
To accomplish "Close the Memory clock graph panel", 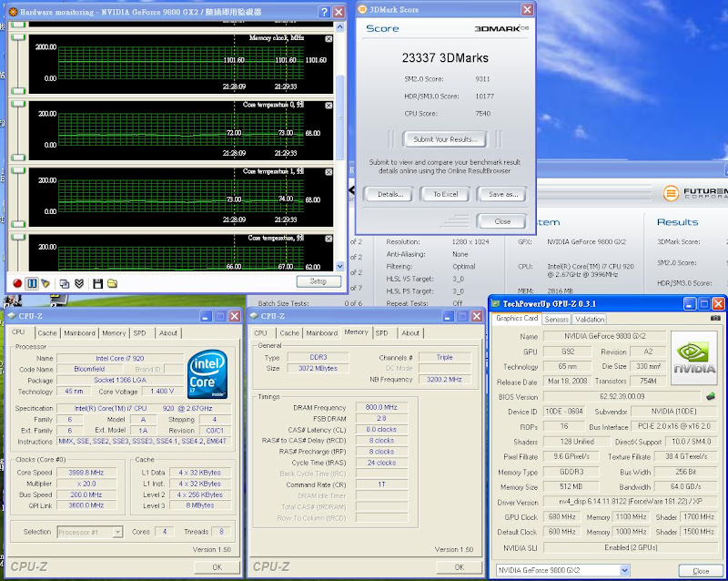I will (329, 40).
